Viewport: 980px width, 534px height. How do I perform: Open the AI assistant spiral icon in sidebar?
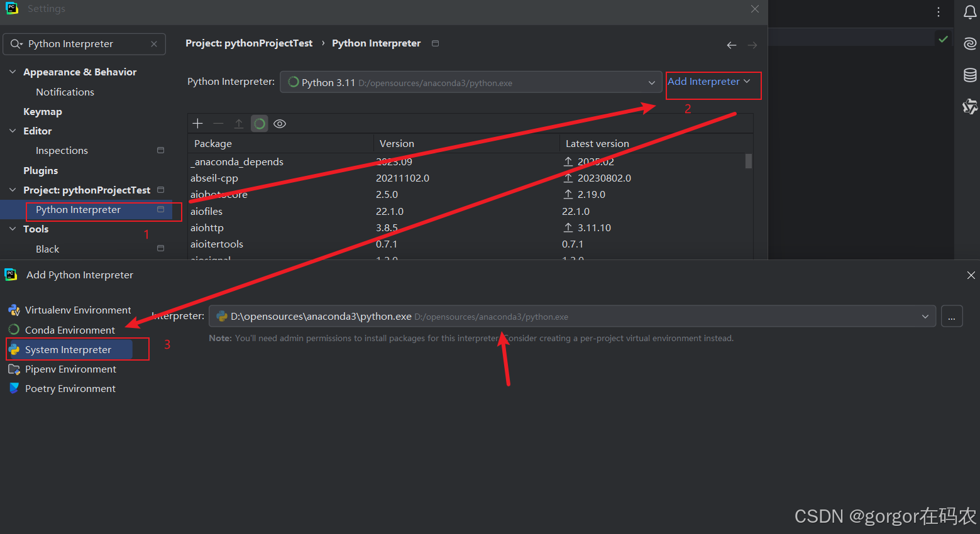970,43
